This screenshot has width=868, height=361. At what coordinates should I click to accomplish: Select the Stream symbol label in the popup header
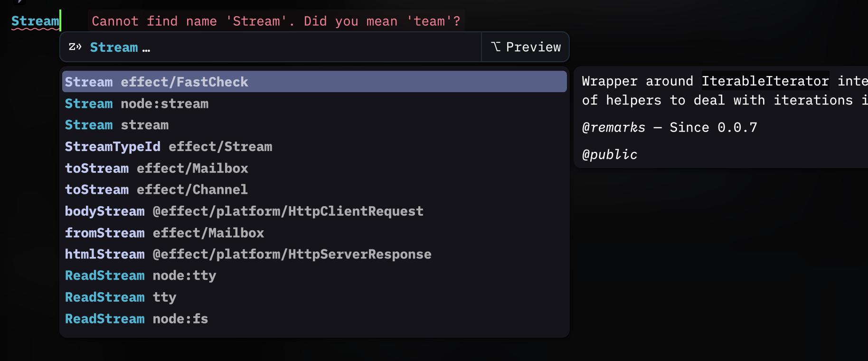(113, 47)
